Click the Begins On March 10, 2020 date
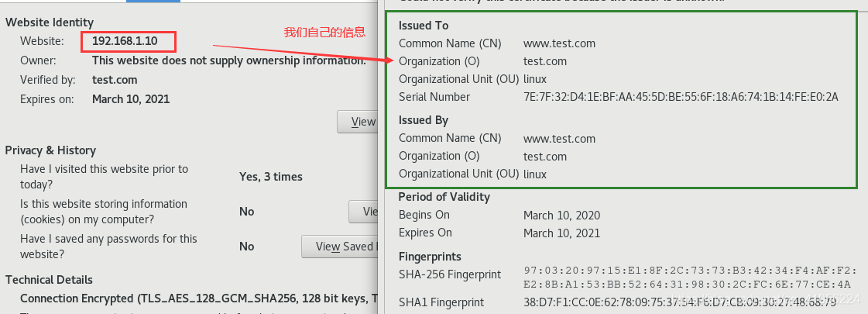Image resolution: width=868 pixels, height=314 pixels. click(562, 216)
